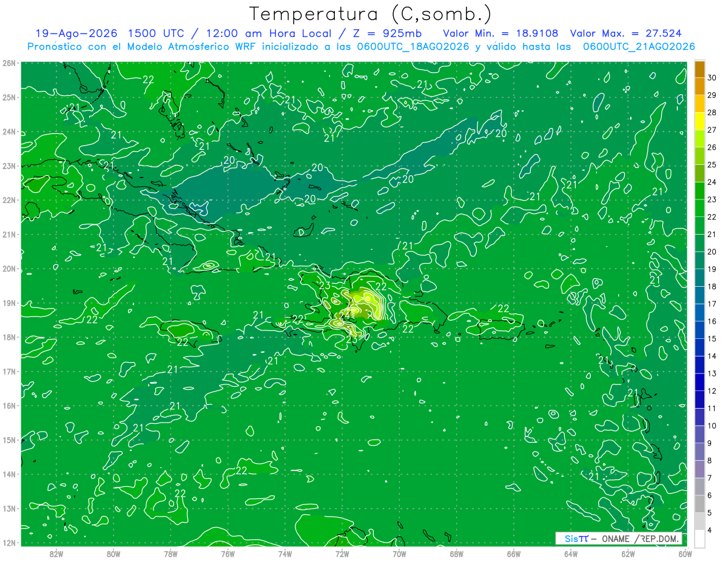Click the purple 8–9 swatch on color scale
Image resolution: width=728 pixels, height=562 pixels.
[x=699, y=452]
